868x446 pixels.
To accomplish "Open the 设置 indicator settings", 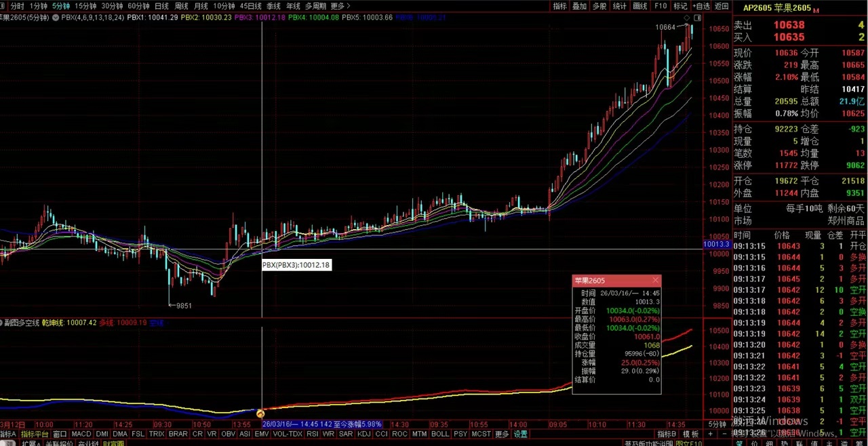I will coord(521,434).
